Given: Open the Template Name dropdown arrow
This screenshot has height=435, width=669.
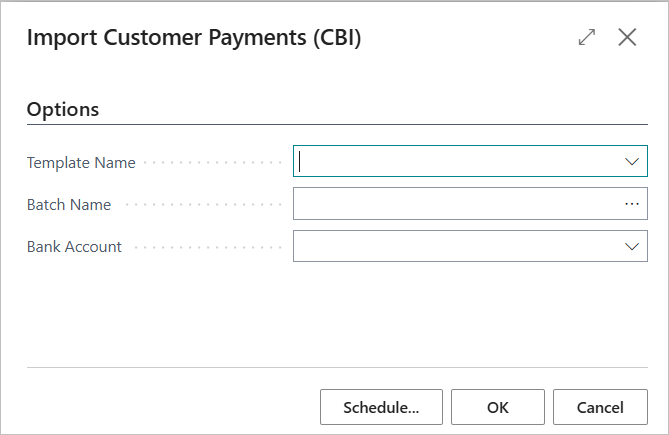Looking at the screenshot, I should pyautogui.click(x=631, y=162).
